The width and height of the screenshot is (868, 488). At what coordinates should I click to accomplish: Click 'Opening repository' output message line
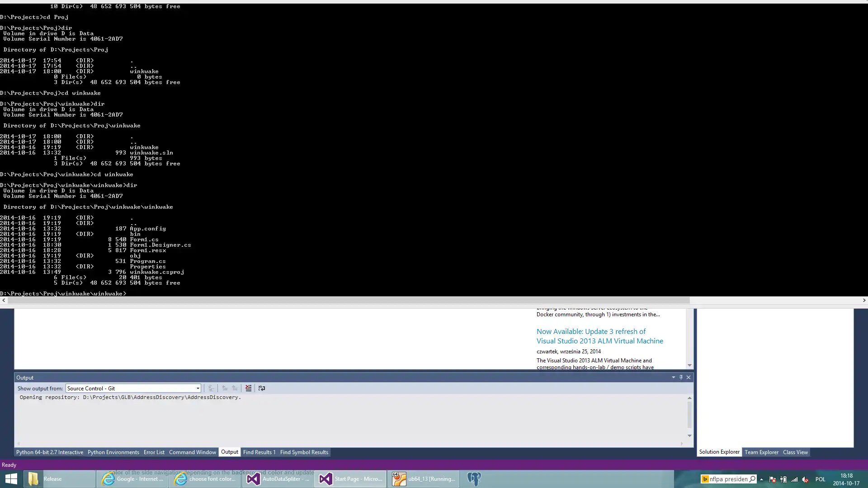pyautogui.click(x=130, y=397)
